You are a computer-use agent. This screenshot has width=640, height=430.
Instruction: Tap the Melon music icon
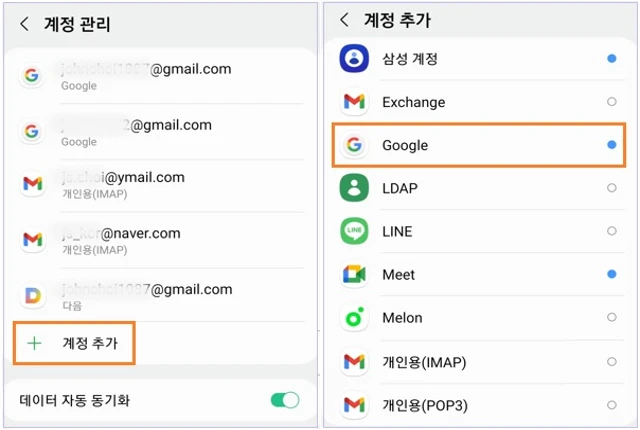354,317
